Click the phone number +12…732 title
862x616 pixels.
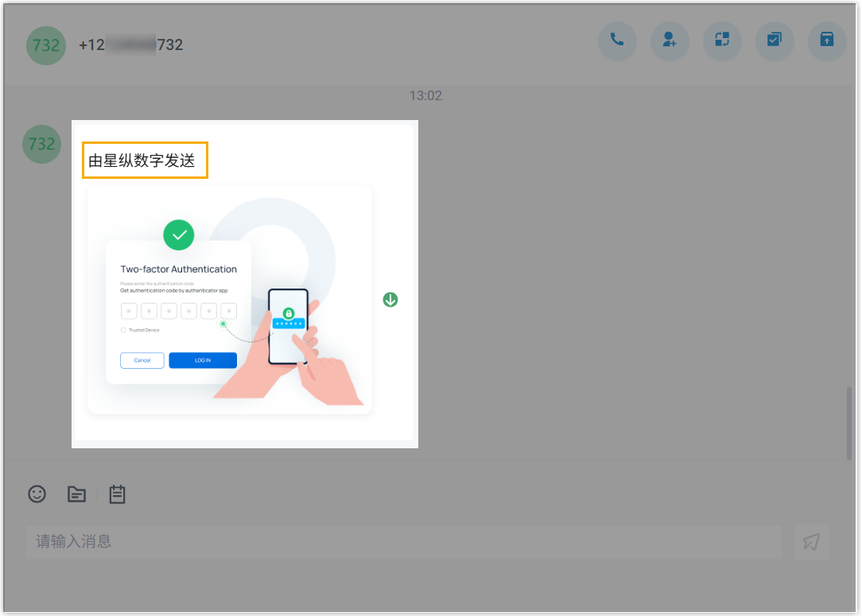131,45
